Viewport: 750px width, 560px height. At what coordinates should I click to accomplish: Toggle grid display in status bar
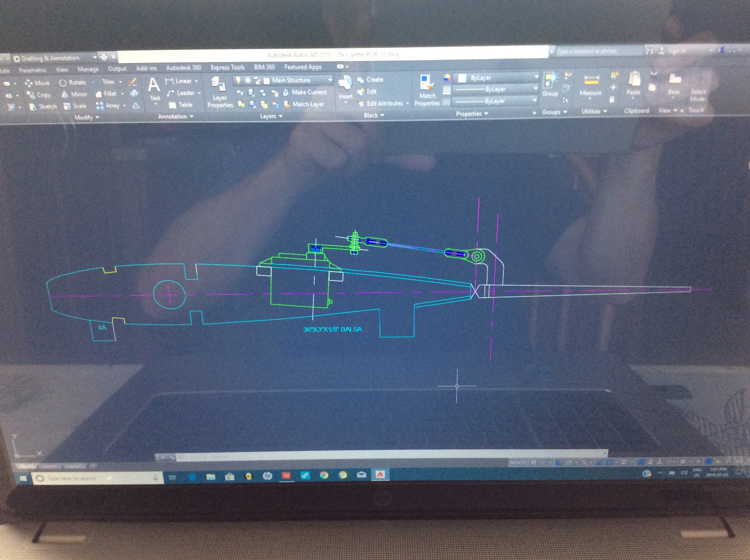click(x=533, y=462)
